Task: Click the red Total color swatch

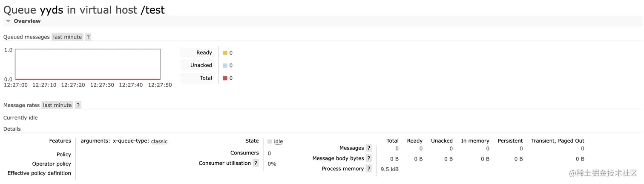Action: pyautogui.click(x=225, y=78)
